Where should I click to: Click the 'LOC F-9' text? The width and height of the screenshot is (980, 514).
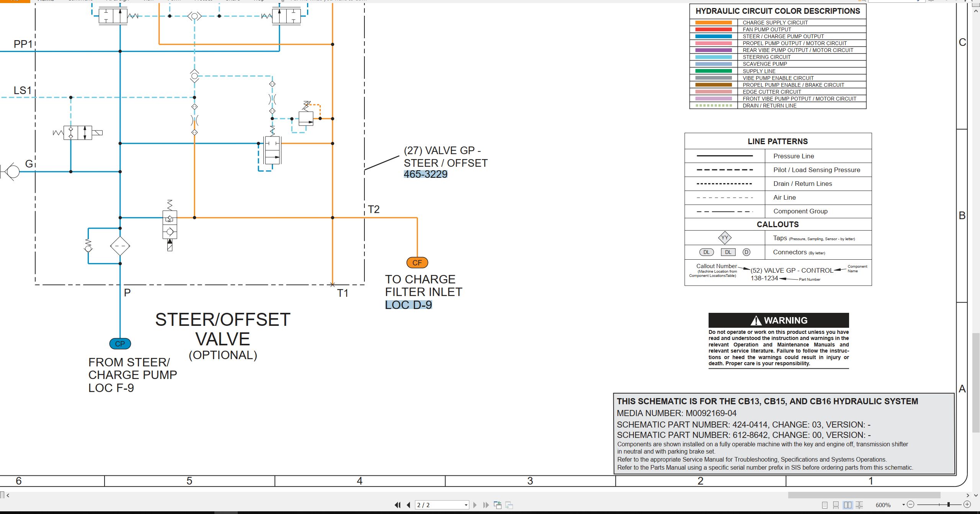(x=111, y=388)
